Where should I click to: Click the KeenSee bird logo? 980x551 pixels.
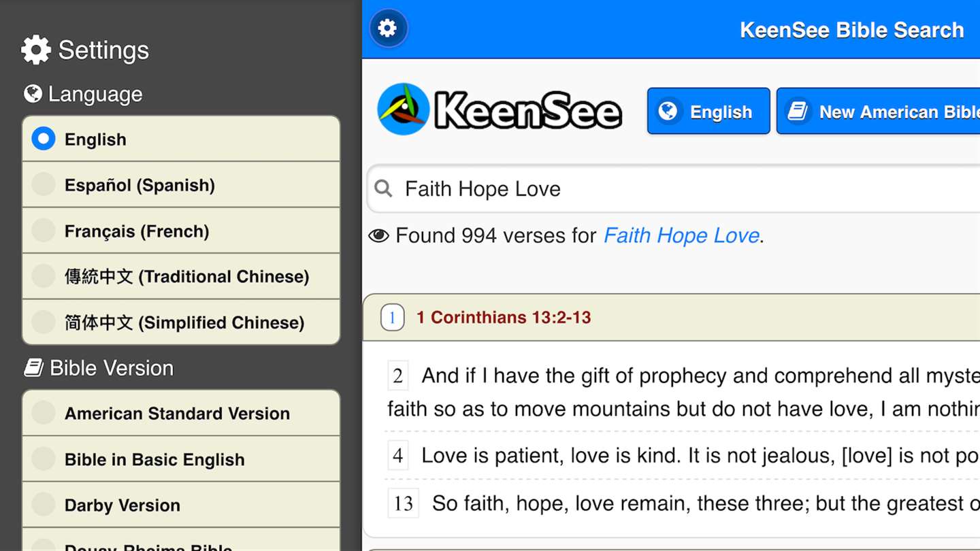[404, 110]
